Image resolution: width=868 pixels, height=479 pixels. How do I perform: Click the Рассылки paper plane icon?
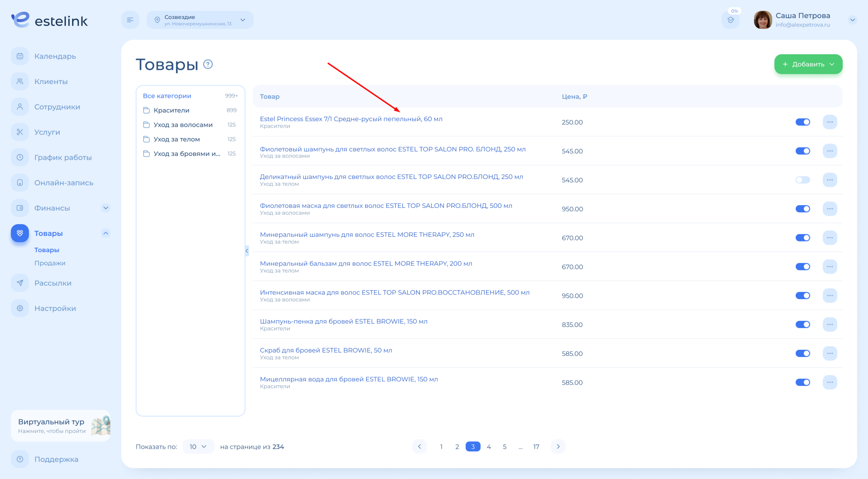point(20,283)
